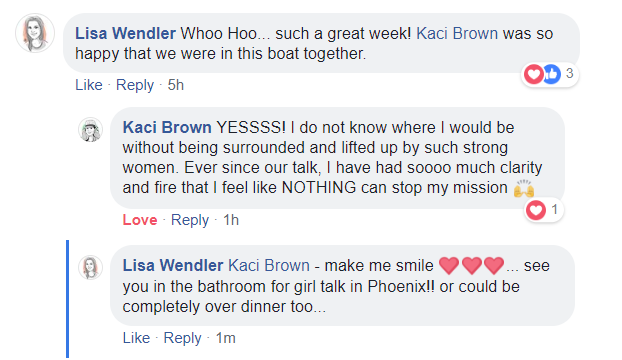Like Lisa Wendler's top comment
The image size is (622, 360).
click(89, 85)
